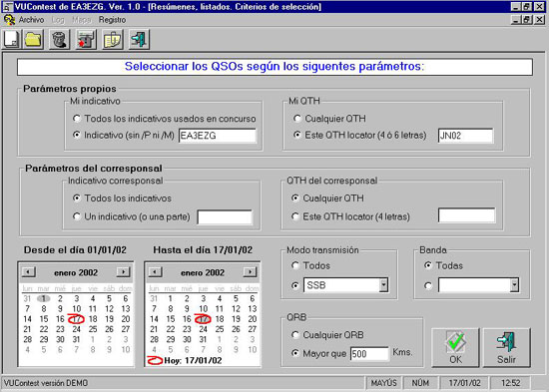Click the trash bin toolbar icon
The height and width of the screenshot is (392, 549).
pyautogui.click(x=59, y=39)
